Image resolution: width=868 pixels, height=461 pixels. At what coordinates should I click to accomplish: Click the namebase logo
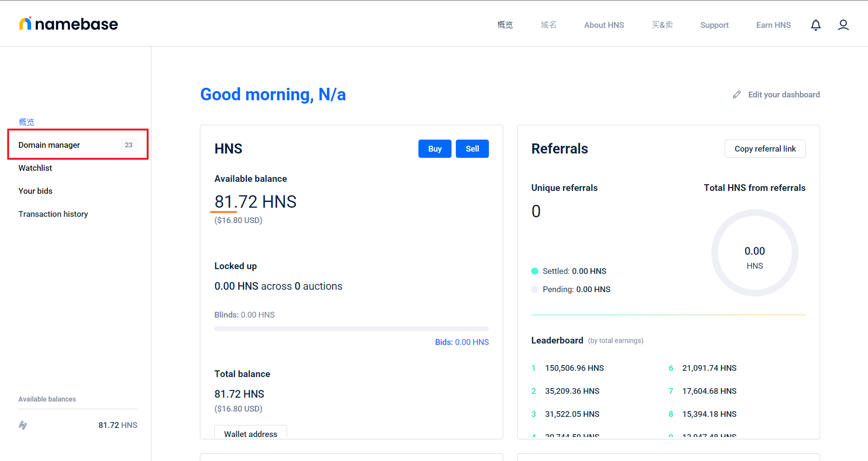coord(69,24)
